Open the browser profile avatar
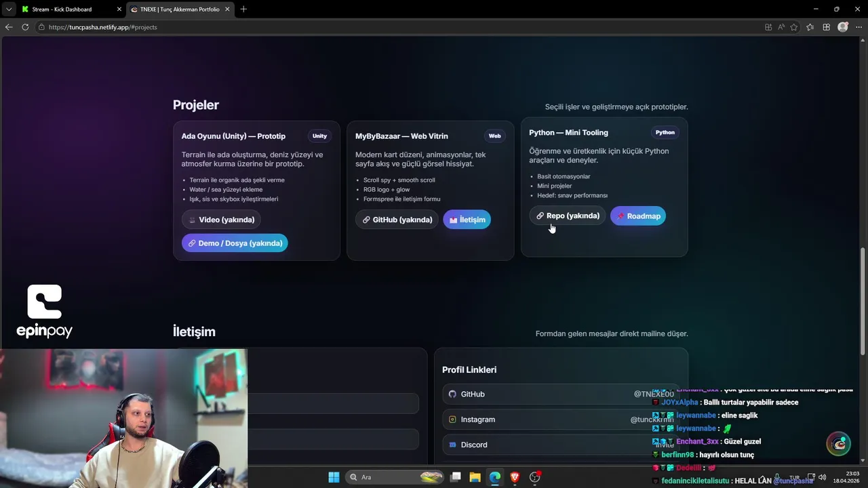The height and width of the screenshot is (488, 868). (843, 27)
